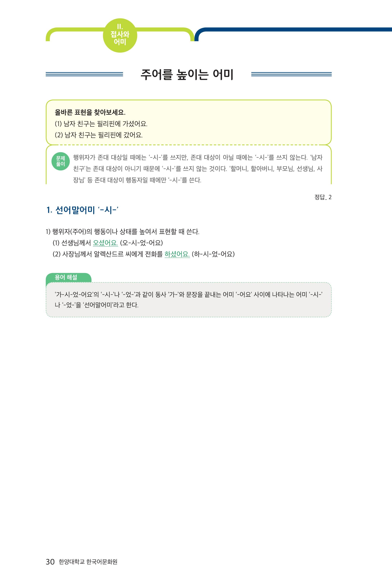Click the page title '주어를 높이는 어미'

(187, 75)
